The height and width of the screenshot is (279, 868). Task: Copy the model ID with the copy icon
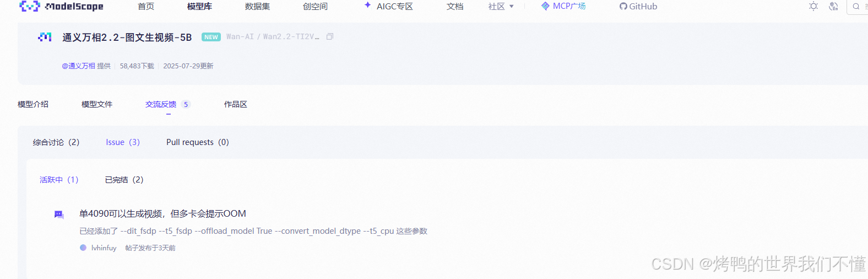pyautogui.click(x=330, y=36)
